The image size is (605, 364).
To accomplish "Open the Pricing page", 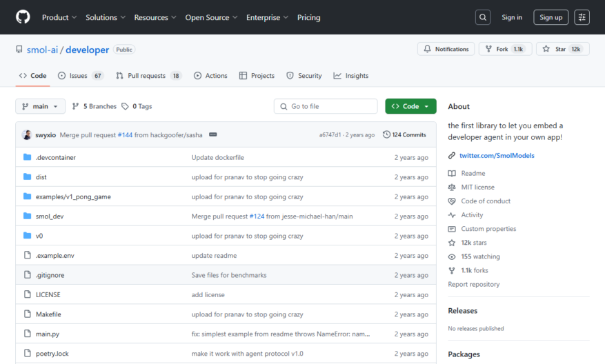I will 308,17.
